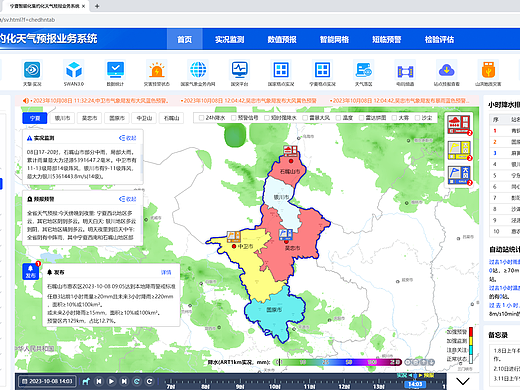The height and width of the screenshot is (390, 520).
Task: Open 国家气象业务内网 globe icon
Action: click(198, 70)
